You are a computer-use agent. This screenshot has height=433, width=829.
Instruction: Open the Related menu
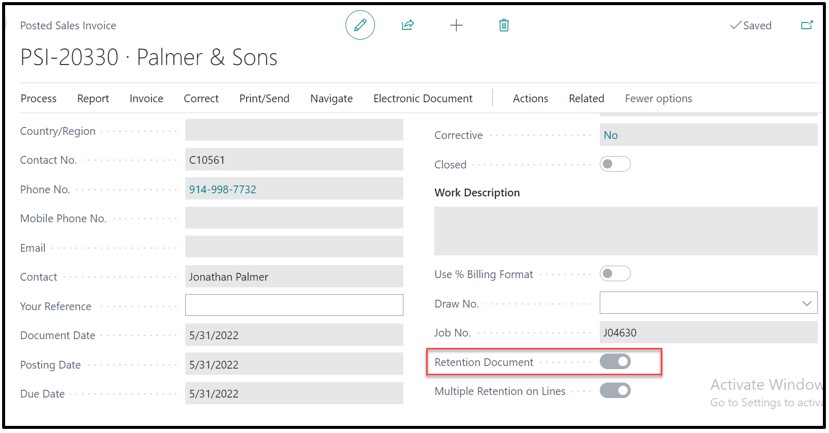tap(586, 98)
